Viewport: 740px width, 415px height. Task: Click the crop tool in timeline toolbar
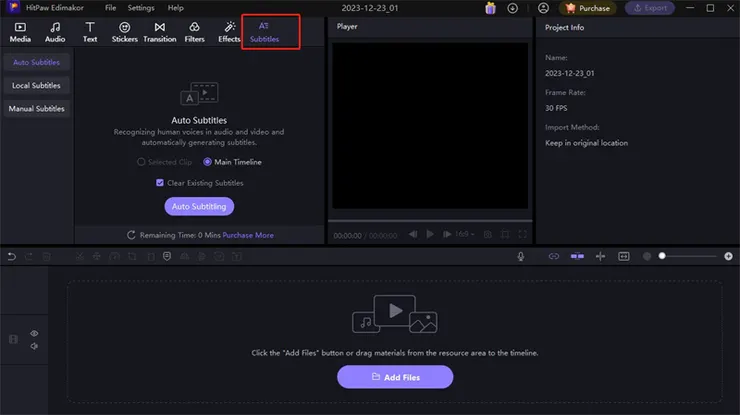point(132,256)
